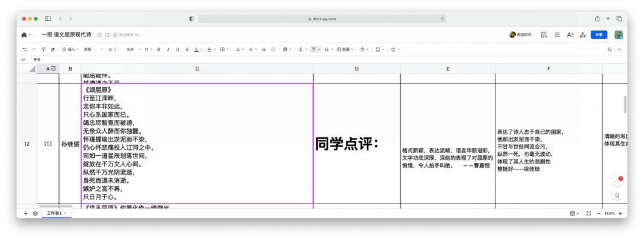Open the font size 11 dropdown
644x240 pixels.
click(148, 49)
